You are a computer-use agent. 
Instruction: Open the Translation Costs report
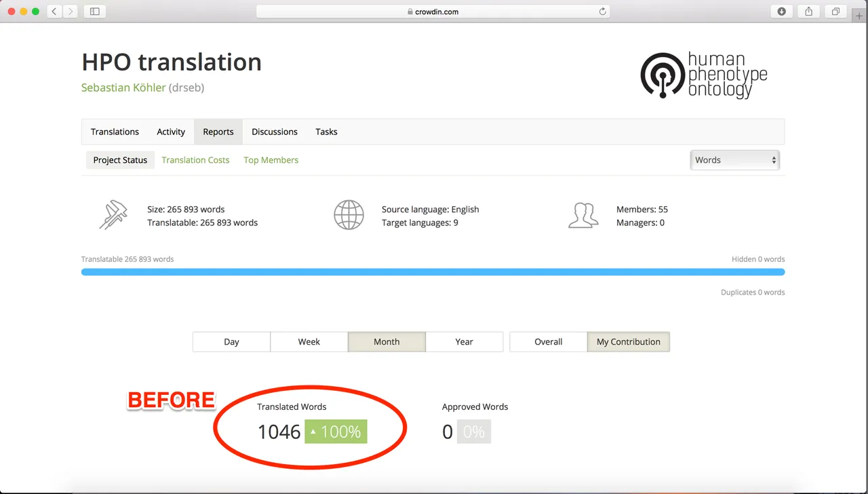tap(195, 160)
